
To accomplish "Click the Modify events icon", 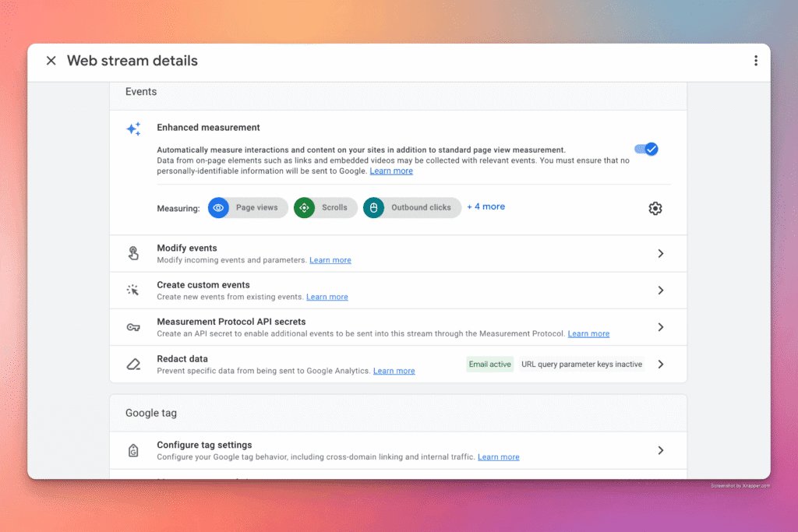I will click(x=133, y=252).
